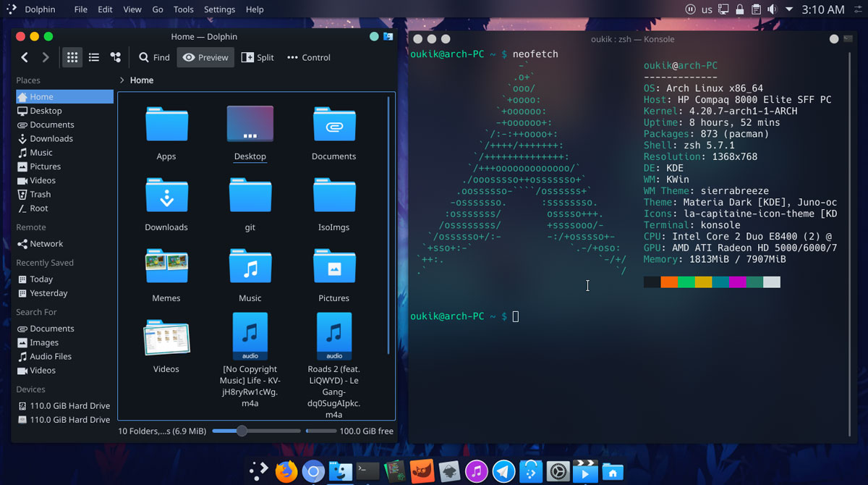Switch Dolphin to compact list view
Viewport: 868px width, 485px height.
(93, 57)
